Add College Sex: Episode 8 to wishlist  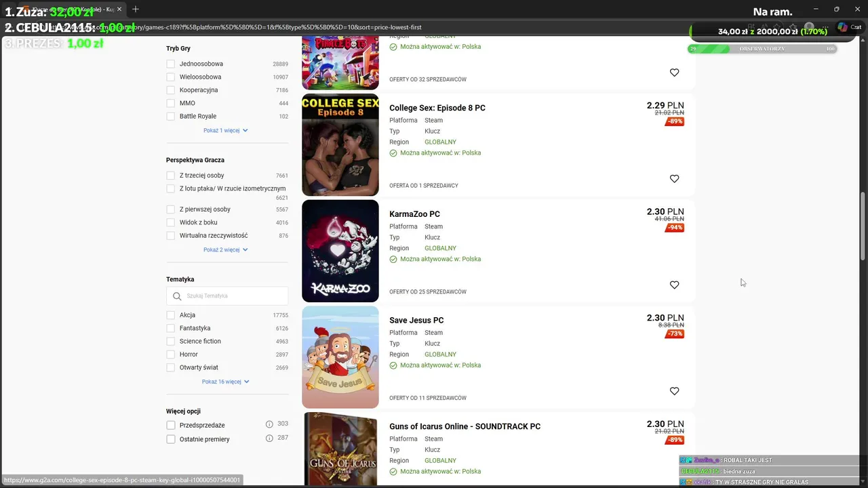pos(674,179)
